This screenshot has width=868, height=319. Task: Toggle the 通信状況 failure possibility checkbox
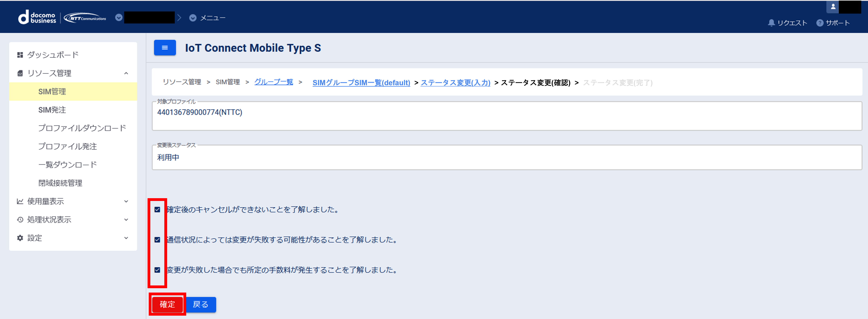click(157, 240)
